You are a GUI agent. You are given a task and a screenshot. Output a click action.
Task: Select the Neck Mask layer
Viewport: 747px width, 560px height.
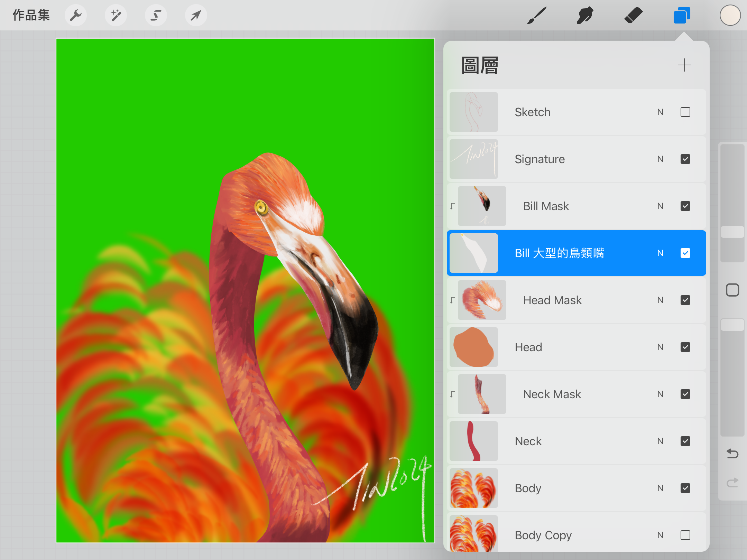point(552,394)
